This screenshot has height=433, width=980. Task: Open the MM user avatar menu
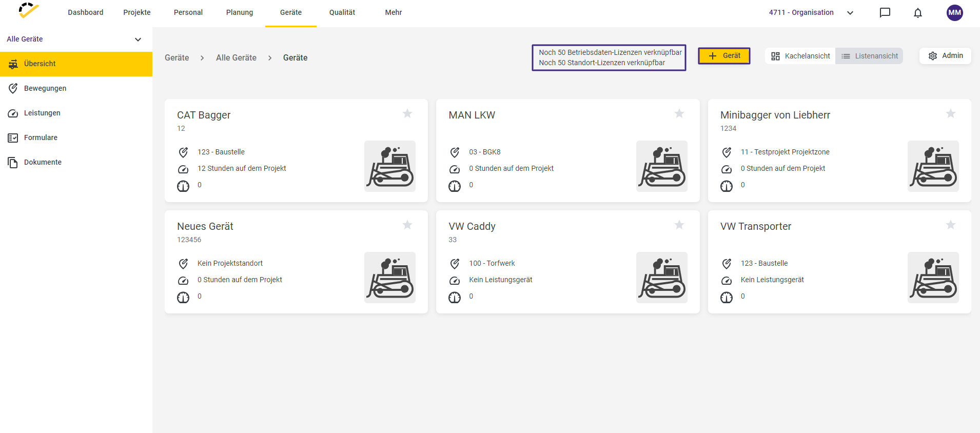pyautogui.click(x=955, y=13)
